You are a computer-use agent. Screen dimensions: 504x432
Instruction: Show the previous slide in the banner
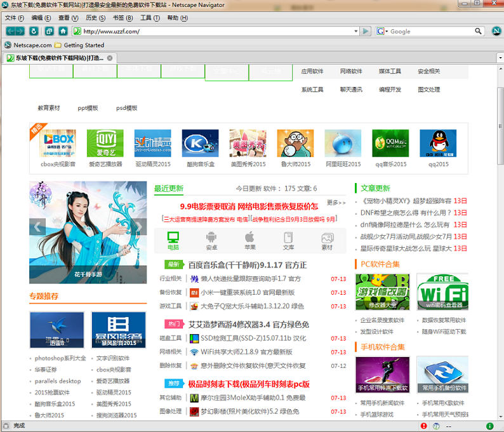[x=37, y=227]
